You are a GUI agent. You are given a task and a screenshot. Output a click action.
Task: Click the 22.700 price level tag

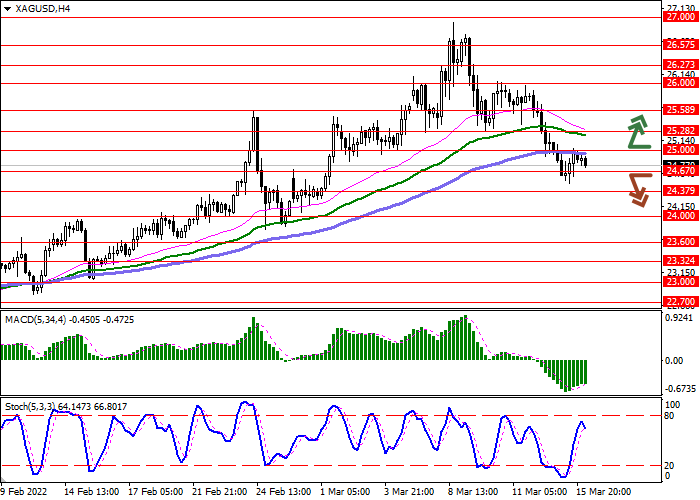point(681,301)
